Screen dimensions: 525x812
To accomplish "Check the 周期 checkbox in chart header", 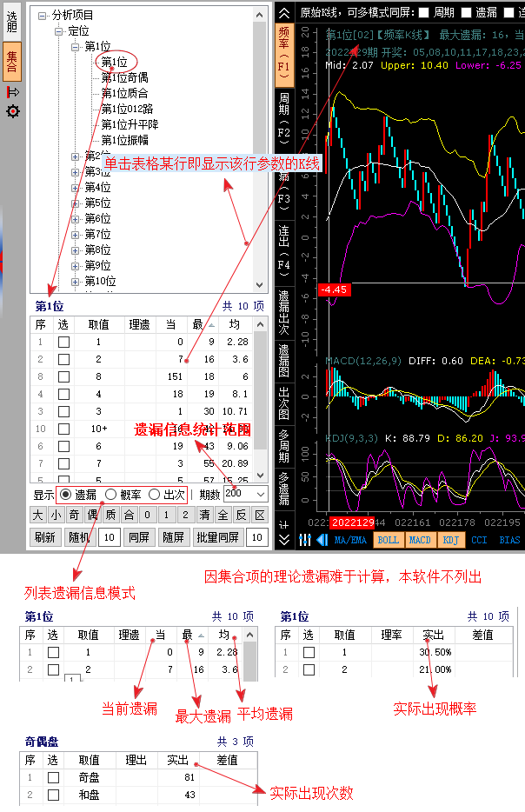I will tap(423, 13).
